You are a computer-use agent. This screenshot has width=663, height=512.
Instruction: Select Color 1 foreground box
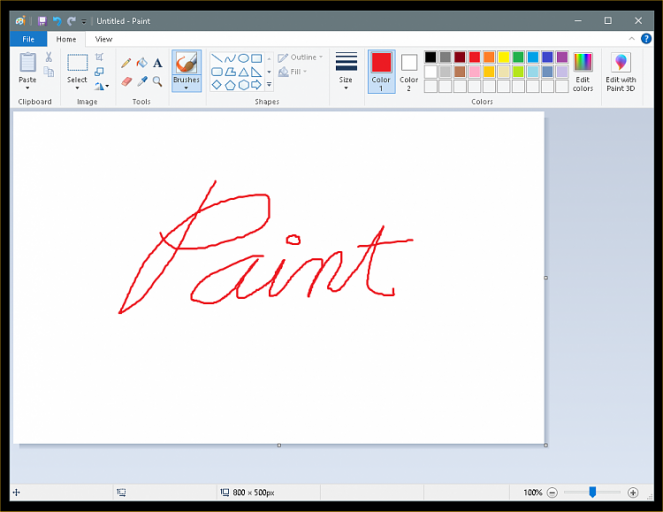click(381, 71)
